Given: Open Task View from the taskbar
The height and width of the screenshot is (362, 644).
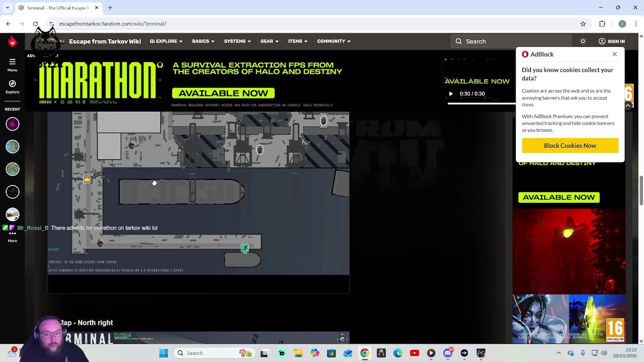Looking at the screenshot, I should coord(264,353).
